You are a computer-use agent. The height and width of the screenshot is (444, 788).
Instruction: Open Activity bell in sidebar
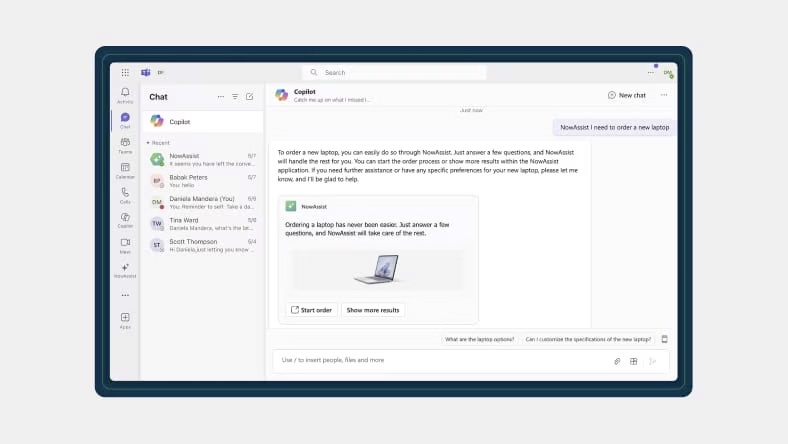(125, 95)
